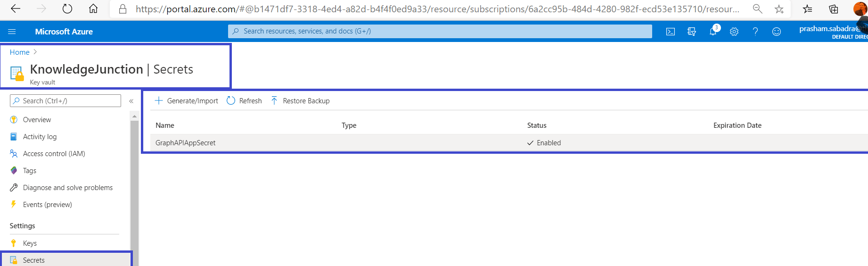Viewport: 868px width, 266px height.
Task: Open the prasham.sabadra account menu
Action: pos(833,32)
